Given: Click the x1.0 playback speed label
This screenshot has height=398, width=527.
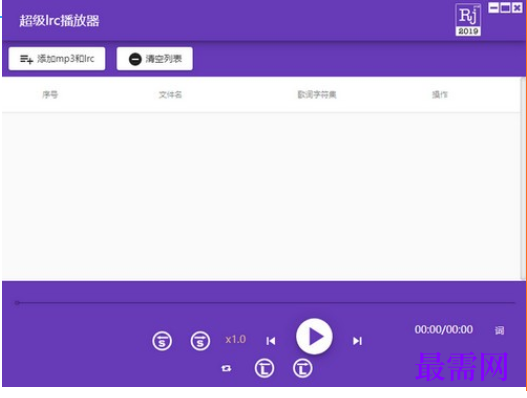Looking at the screenshot, I should [x=236, y=339].
